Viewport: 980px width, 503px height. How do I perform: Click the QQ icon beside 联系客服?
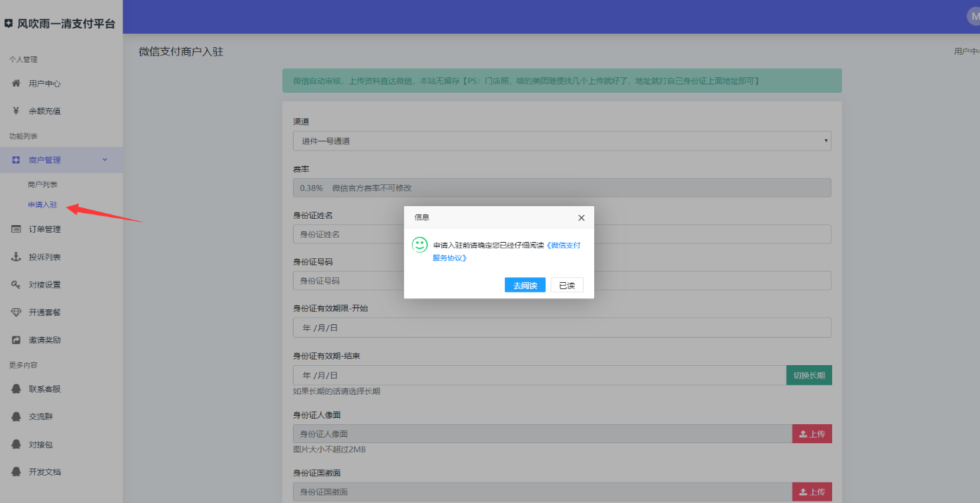click(x=15, y=389)
